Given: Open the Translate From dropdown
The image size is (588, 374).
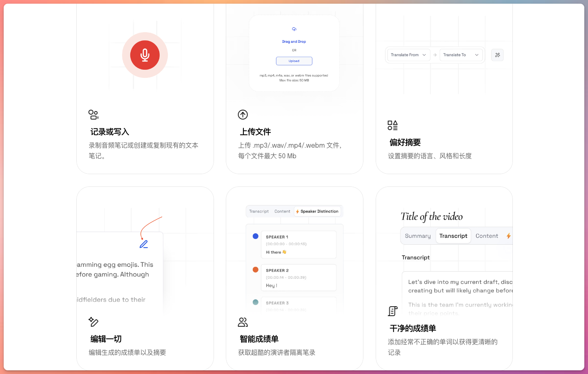Looking at the screenshot, I should click(x=408, y=55).
